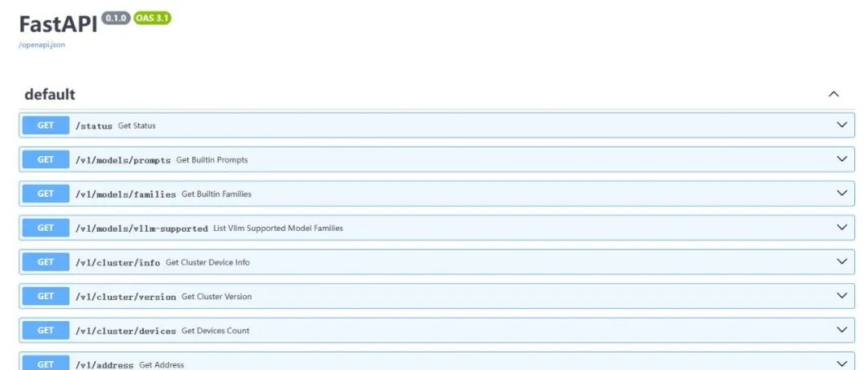
Task: Click List Vllm Supported Model Families text
Action: [278, 228]
